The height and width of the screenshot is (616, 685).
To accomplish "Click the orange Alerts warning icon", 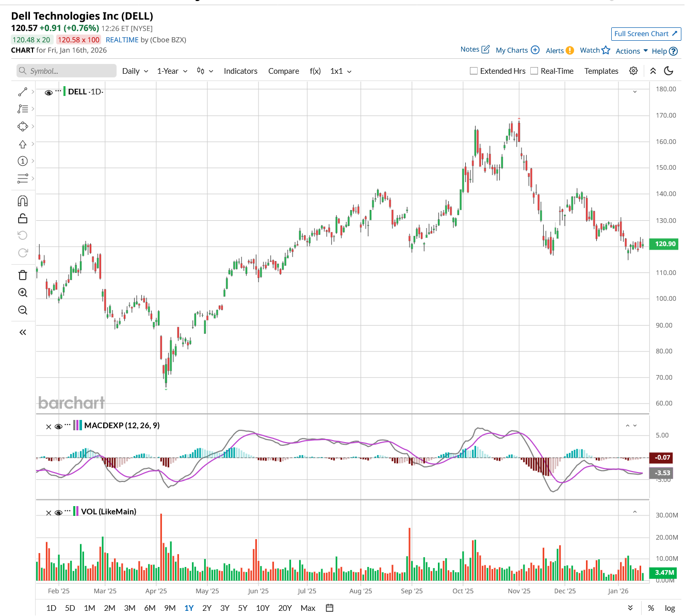I will [x=570, y=51].
